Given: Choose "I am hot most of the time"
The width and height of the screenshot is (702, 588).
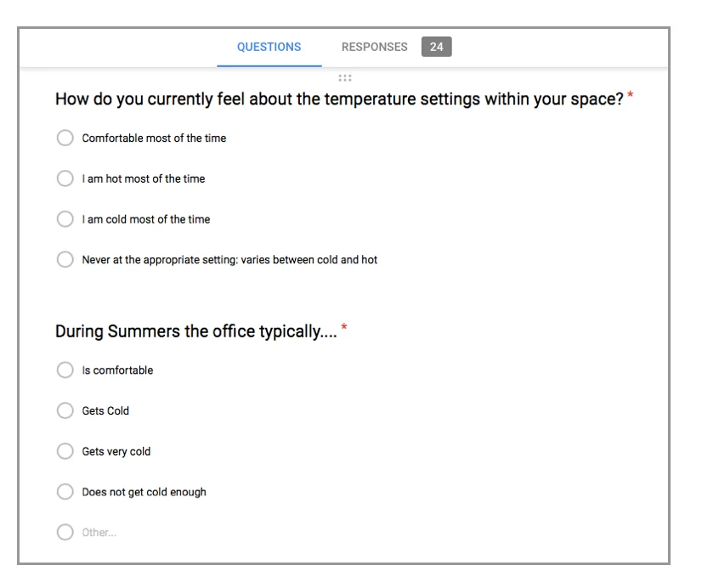Looking at the screenshot, I should pos(65,178).
